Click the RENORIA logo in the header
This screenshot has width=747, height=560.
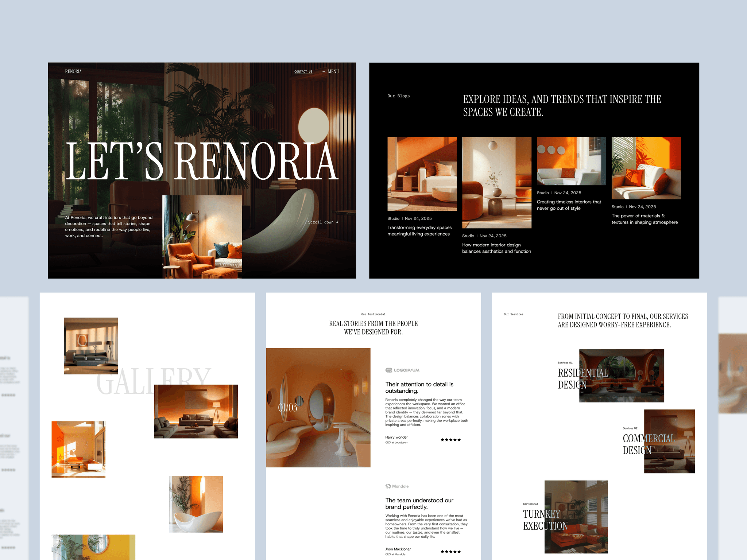click(x=73, y=71)
